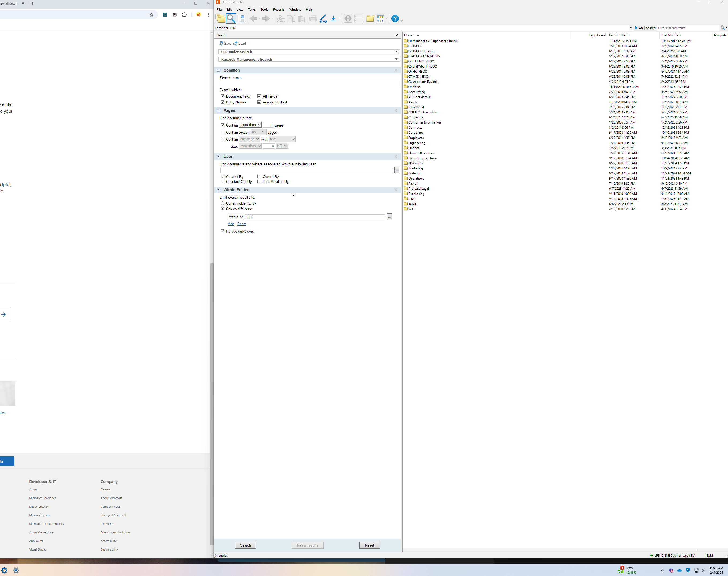Click the New Folder toolbar icon
728x576 pixels.
click(x=370, y=18)
